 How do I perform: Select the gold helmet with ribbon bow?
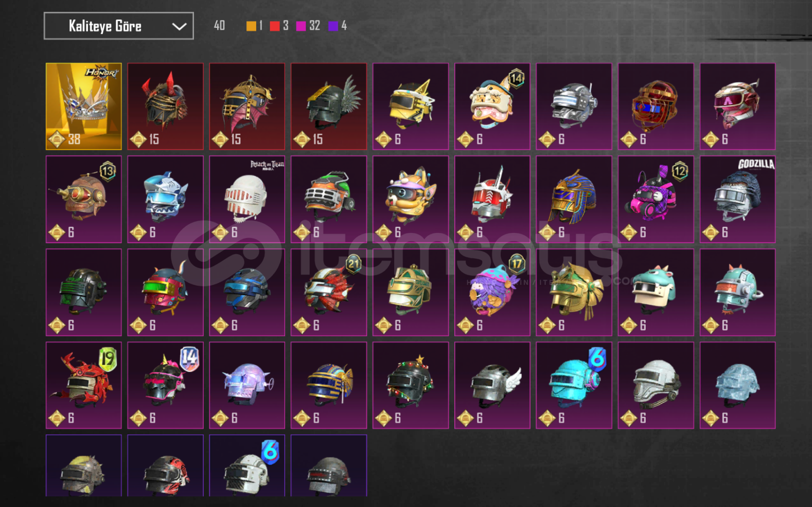574,293
